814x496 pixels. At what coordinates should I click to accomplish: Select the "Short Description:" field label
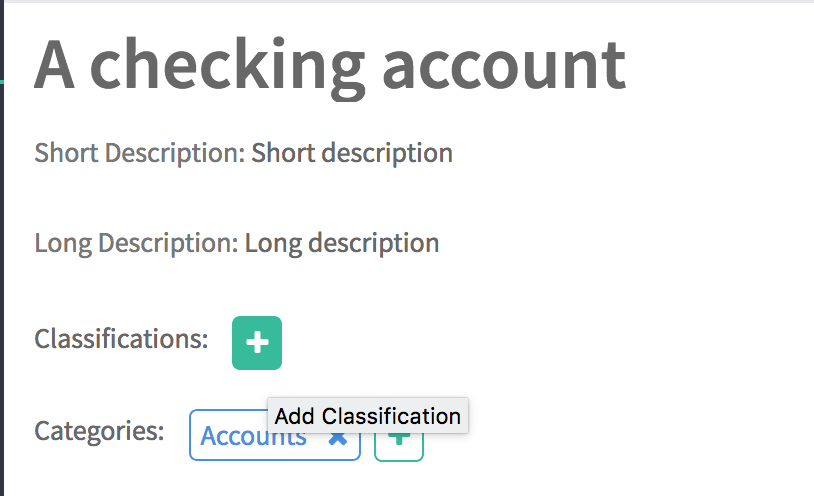pyautogui.click(x=139, y=153)
